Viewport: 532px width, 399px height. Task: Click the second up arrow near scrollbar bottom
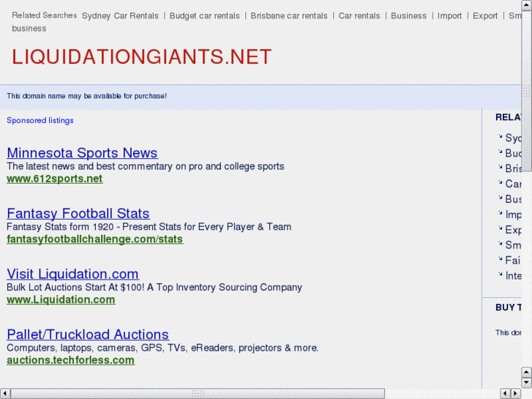click(527, 372)
